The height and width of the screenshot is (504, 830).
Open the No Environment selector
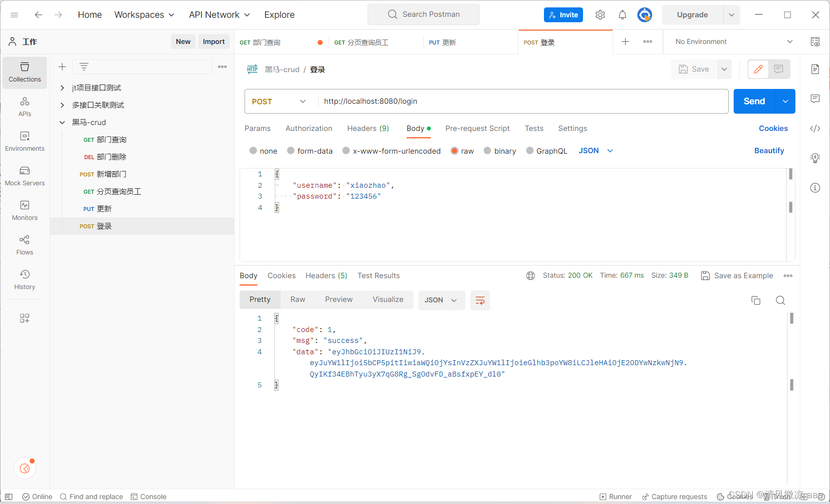(734, 42)
